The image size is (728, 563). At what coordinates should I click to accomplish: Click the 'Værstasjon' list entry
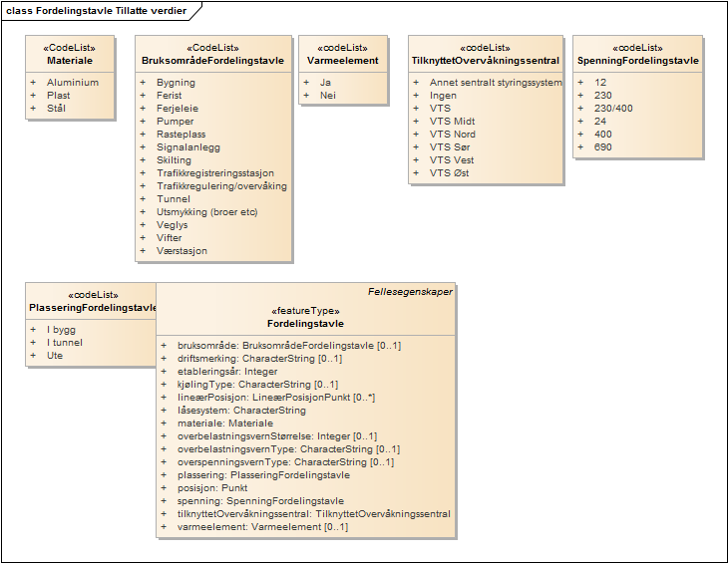(x=182, y=251)
